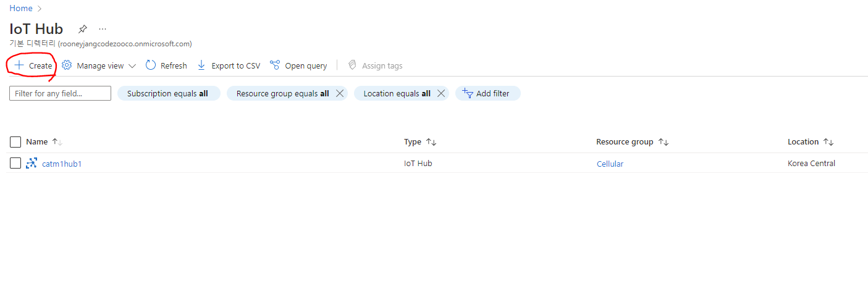Open Resource group equals all filter
The width and height of the screenshot is (868, 297).
282,93
